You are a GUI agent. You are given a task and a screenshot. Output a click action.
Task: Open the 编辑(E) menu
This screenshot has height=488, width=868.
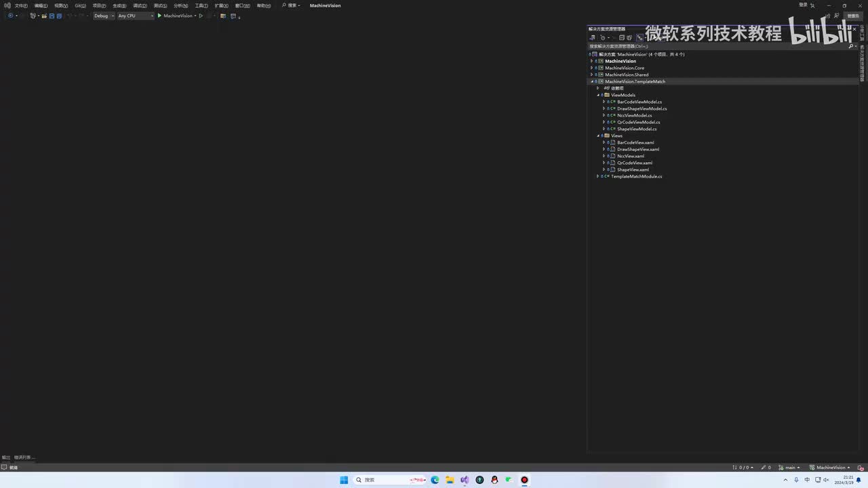tap(41, 5)
